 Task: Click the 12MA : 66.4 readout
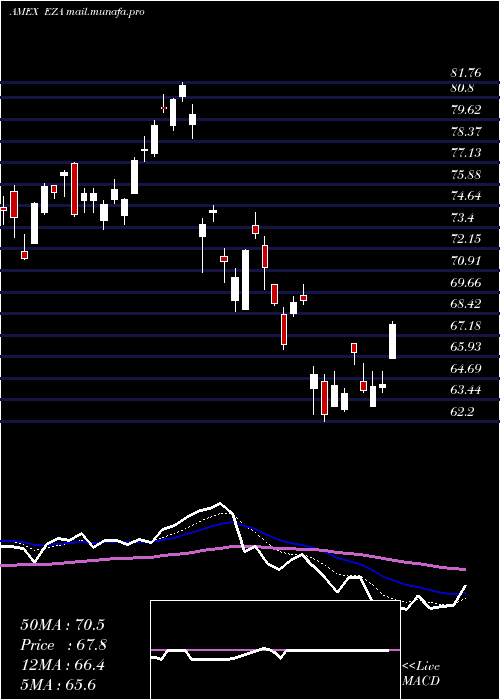[62, 665]
